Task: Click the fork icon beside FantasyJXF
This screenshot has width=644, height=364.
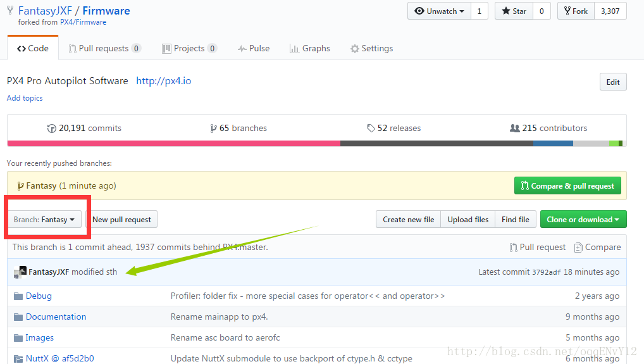Action: click(x=10, y=10)
